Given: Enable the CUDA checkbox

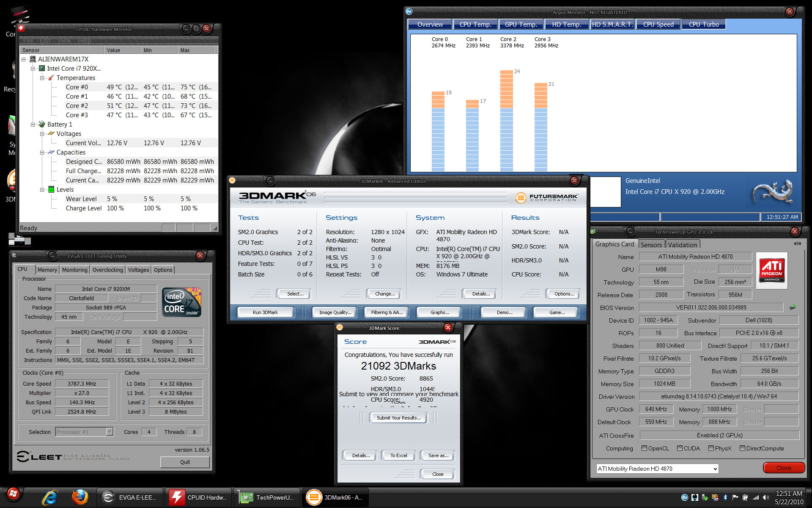Looking at the screenshot, I should (x=680, y=448).
